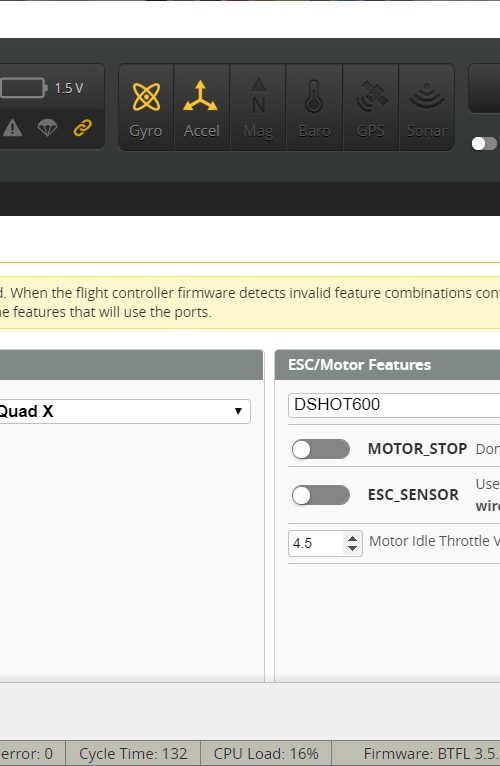Click the parachute failsafe icon
This screenshot has height=766, width=500.
(x=47, y=128)
